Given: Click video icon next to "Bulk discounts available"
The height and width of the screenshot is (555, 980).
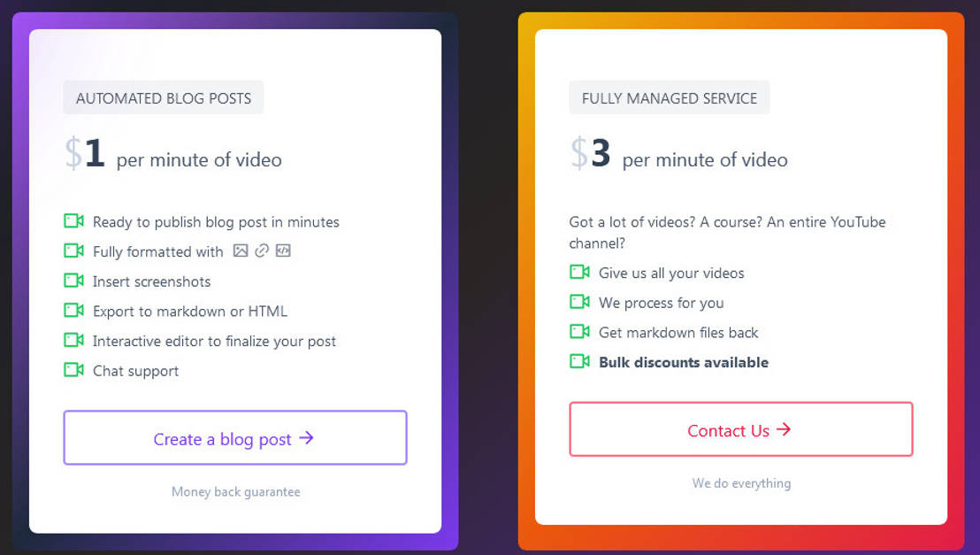Looking at the screenshot, I should (x=579, y=361).
